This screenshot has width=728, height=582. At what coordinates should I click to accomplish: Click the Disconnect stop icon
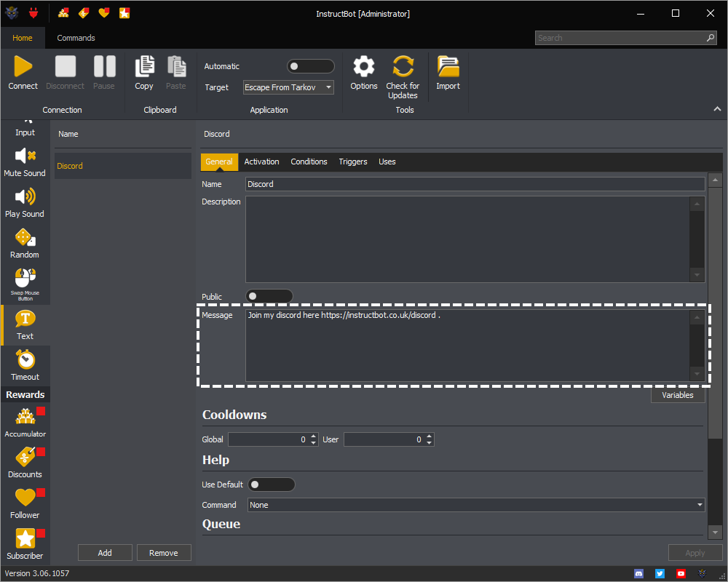pos(65,66)
